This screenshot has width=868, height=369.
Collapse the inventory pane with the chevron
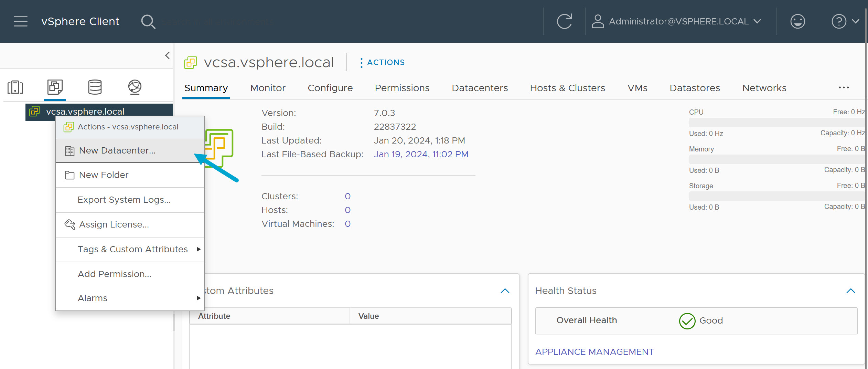(x=167, y=55)
